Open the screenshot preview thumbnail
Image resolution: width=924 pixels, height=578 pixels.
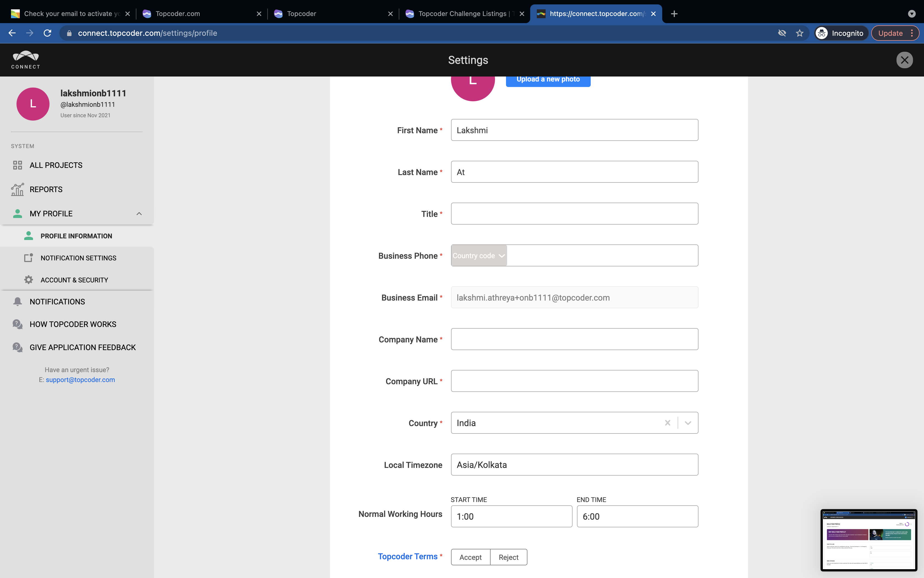[x=869, y=540]
